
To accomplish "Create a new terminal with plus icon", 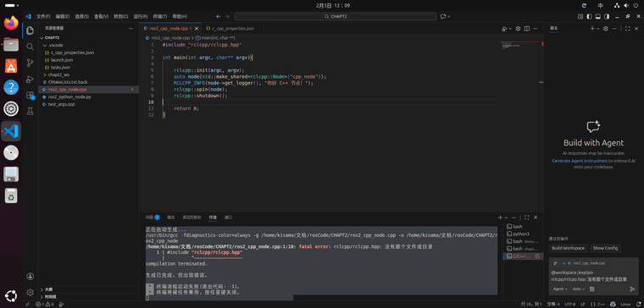I will click(x=500, y=217).
